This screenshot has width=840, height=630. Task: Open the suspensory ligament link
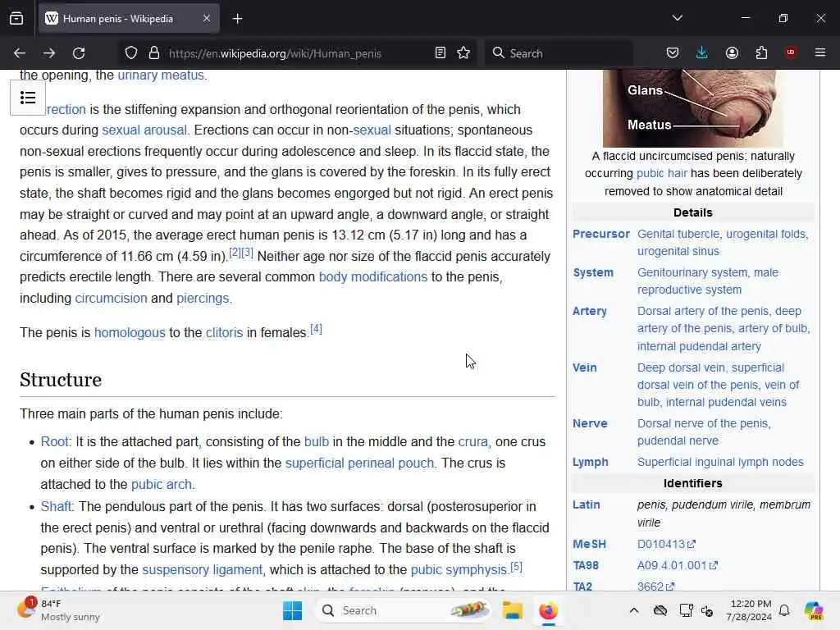tap(203, 569)
